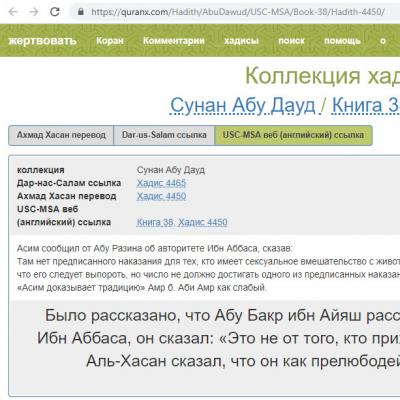This screenshot has width=400, height=400.
Task: Open the хадисы menu item
Action: [x=241, y=41]
